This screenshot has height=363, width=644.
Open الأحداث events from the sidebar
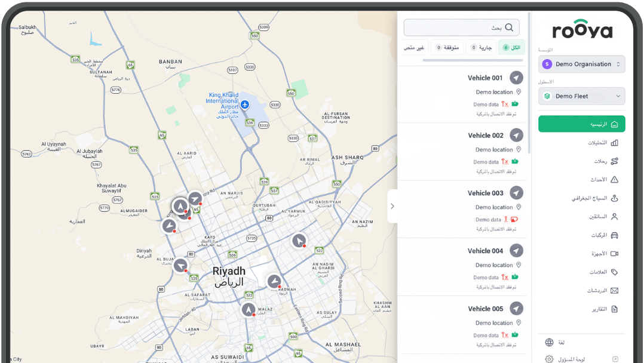click(x=604, y=180)
